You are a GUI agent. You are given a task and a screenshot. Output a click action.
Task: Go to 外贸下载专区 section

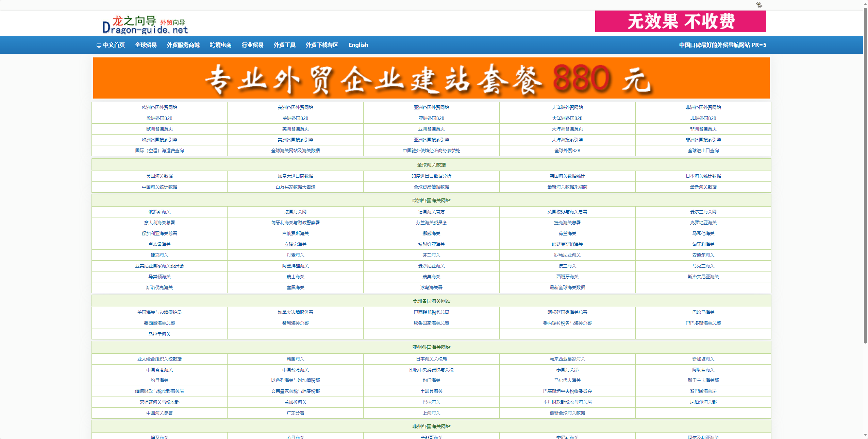[x=322, y=45]
